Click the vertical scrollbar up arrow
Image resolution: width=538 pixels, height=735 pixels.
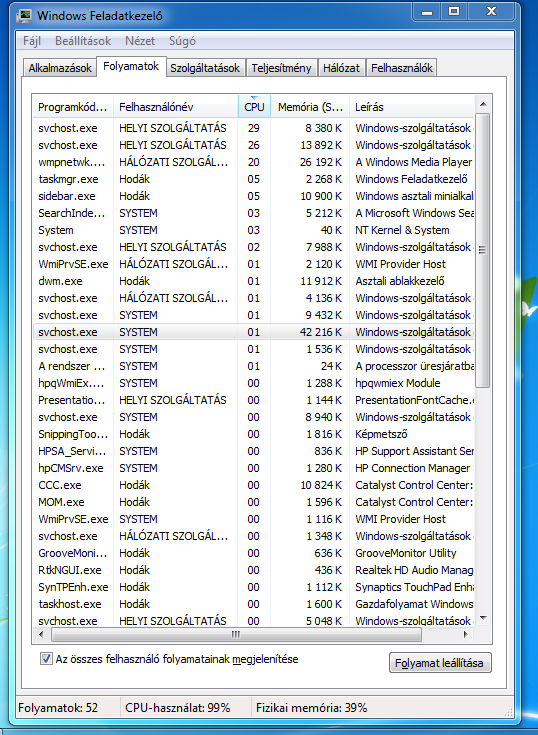coord(483,104)
